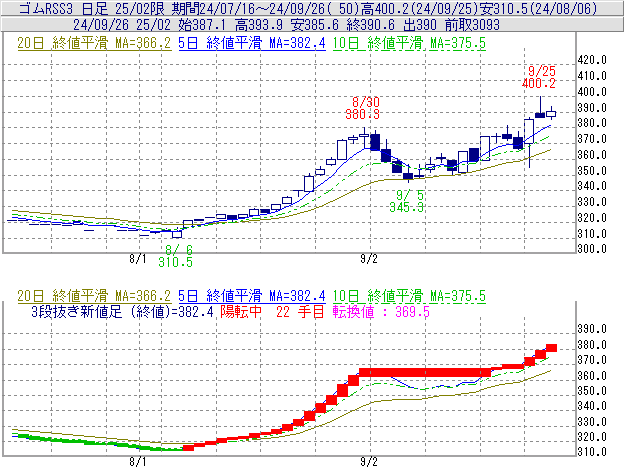Click the 8/6 310.5 low label
624x475 pixels.
(x=176, y=256)
